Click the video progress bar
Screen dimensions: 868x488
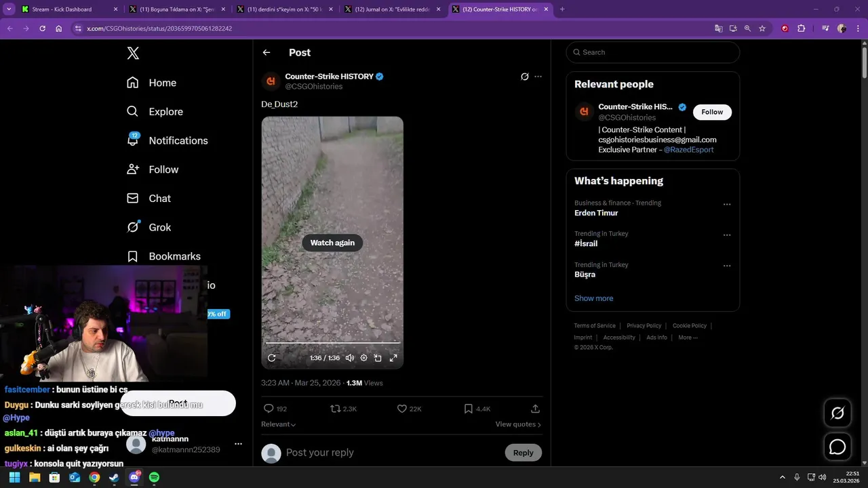click(x=332, y=343)
